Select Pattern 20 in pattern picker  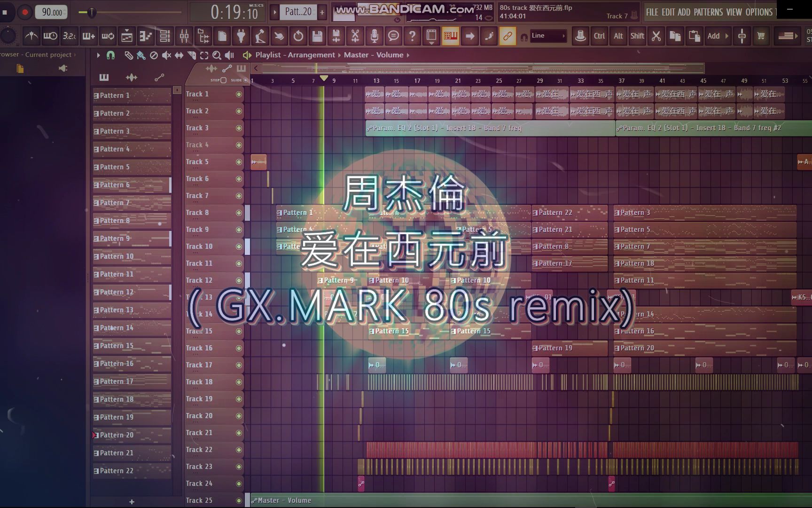(132, 435)
